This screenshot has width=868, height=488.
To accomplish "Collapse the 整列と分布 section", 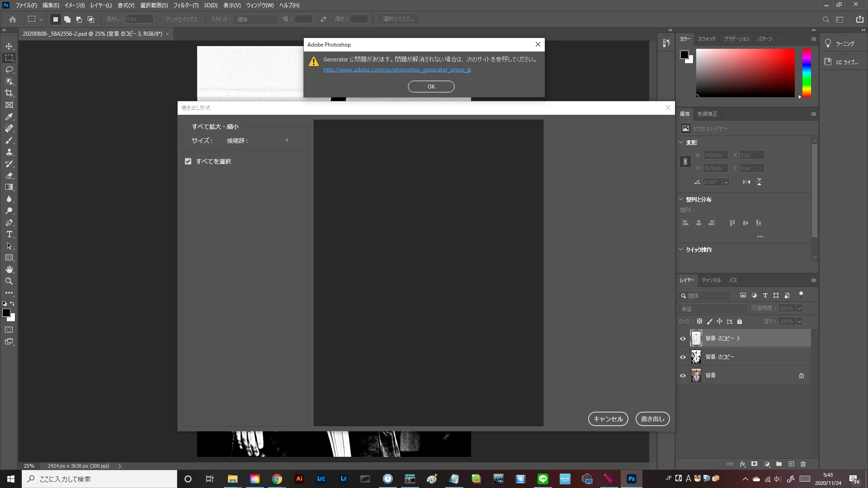I will (x=681, y=199).
